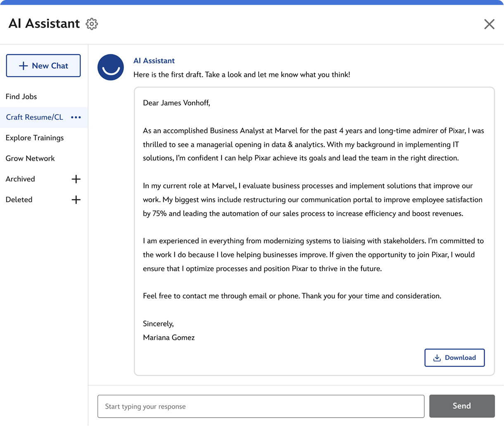This screenshot has height=426, width=504.
Task: Open the three-dot options for Craft Resume/CL
Action: [x=76, y=117]
